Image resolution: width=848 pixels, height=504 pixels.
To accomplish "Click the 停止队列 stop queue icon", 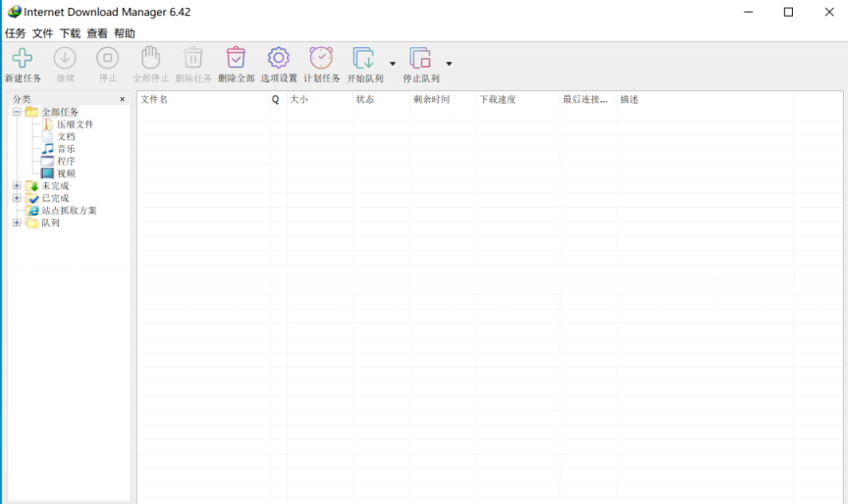I will [x=420, y=59].
